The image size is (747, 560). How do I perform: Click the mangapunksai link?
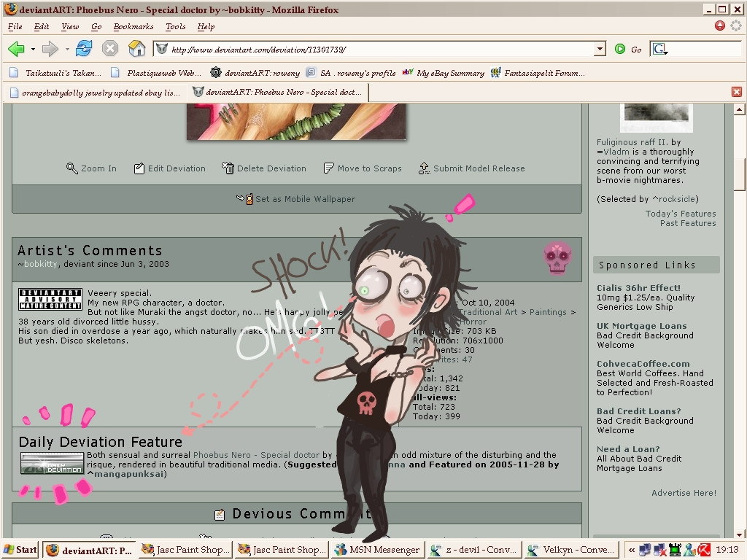point(130,474)
